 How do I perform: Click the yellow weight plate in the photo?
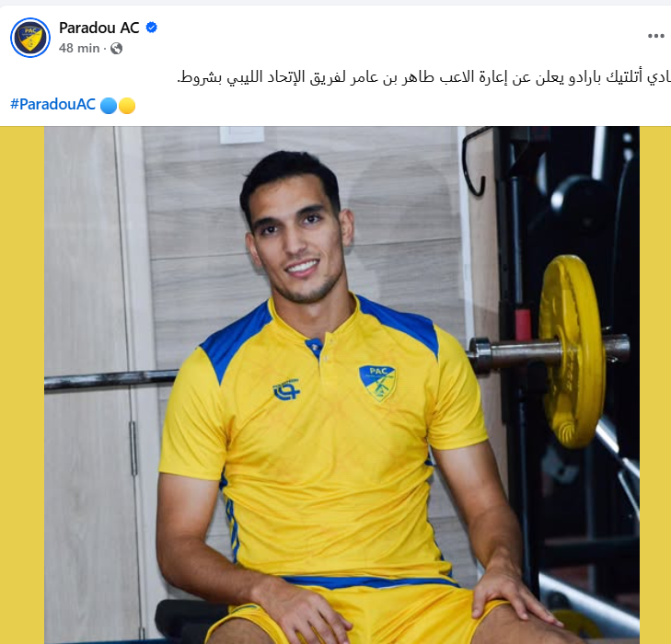[x=572, y=351]
